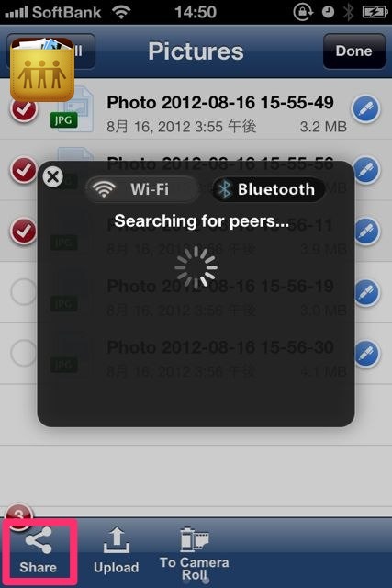Tap edit pencil for Photo 2012-08-16 15-55-49
The width and height of the screenshot is (392, 588).
(365, 108)
